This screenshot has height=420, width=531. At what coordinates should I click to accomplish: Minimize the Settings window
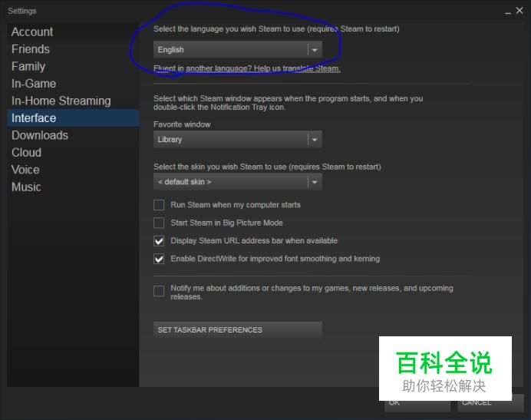click(508, 12)
